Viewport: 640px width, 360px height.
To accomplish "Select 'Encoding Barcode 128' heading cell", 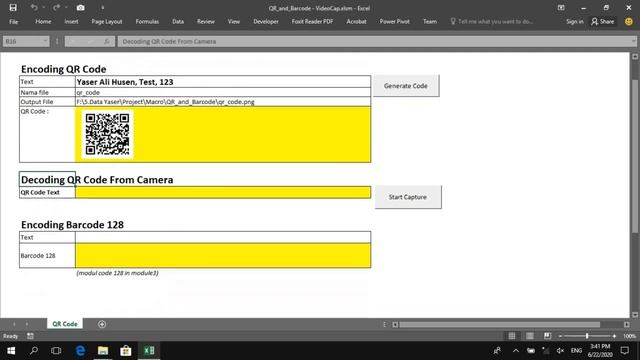I will [x=72, y=224].
